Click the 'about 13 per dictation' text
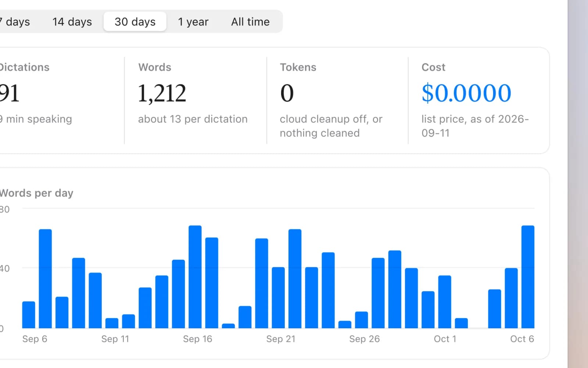Image resolution: width=588 pixels, height=368 pixels. pyautogui.click(x=193, y=119)
